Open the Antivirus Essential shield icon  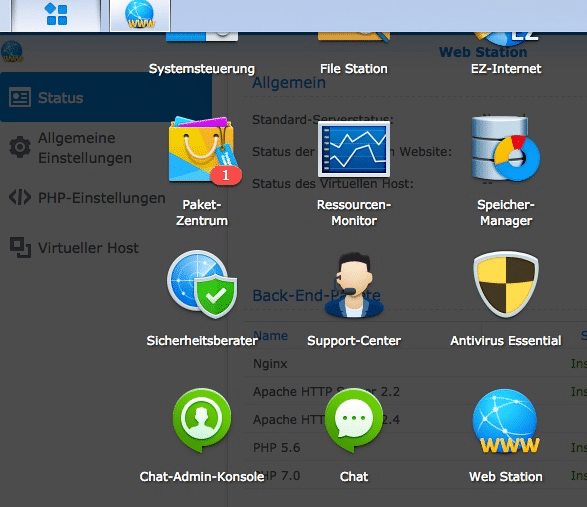point(506,285)
